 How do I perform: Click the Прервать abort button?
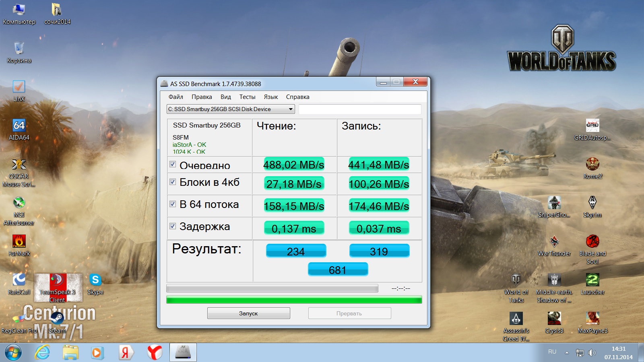(349, 313)
